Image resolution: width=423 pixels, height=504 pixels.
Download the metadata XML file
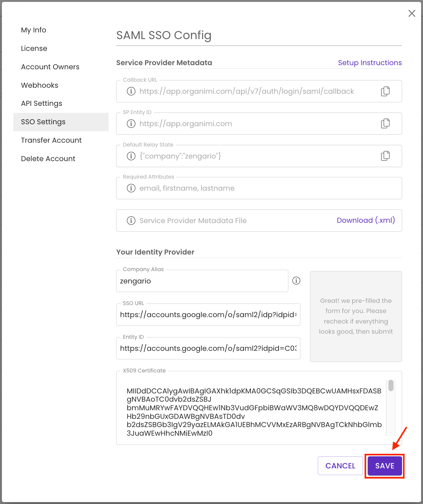click(366, 220)
